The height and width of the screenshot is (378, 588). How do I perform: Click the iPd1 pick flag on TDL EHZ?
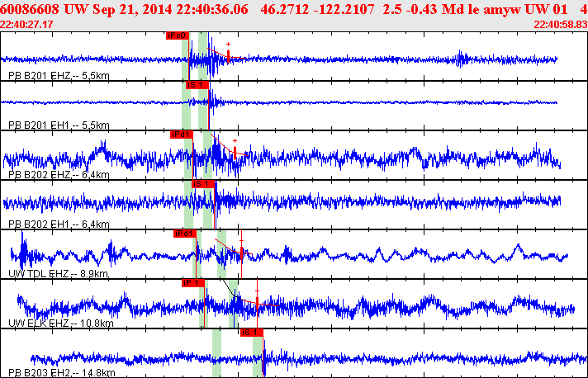coord(185,234)
